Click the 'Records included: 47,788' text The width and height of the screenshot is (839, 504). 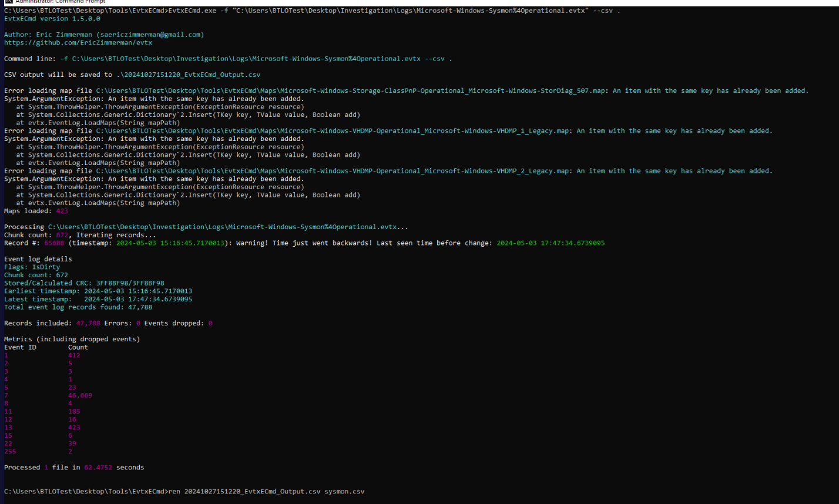tap(52, 322)
